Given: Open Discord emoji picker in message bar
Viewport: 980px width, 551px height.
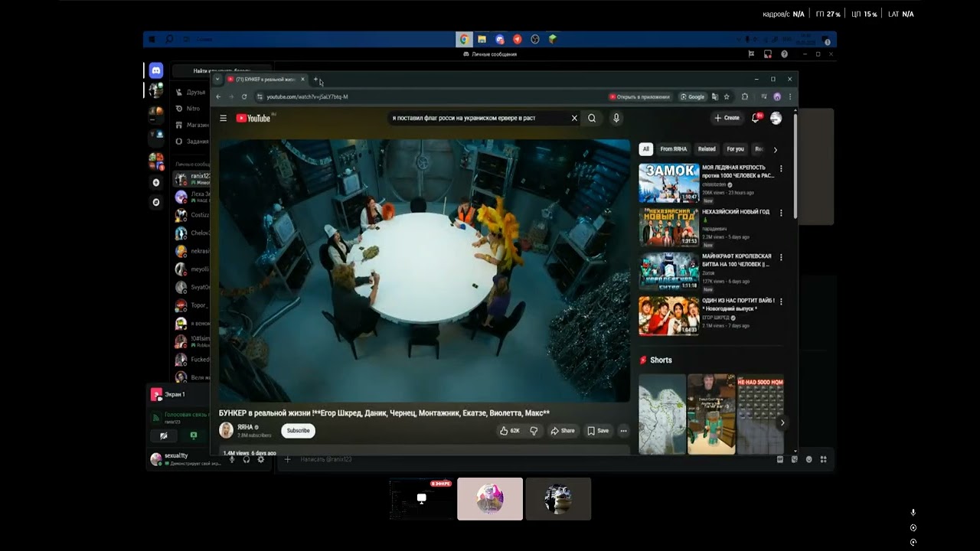Looking at the screenshot, I should point(808,459).
